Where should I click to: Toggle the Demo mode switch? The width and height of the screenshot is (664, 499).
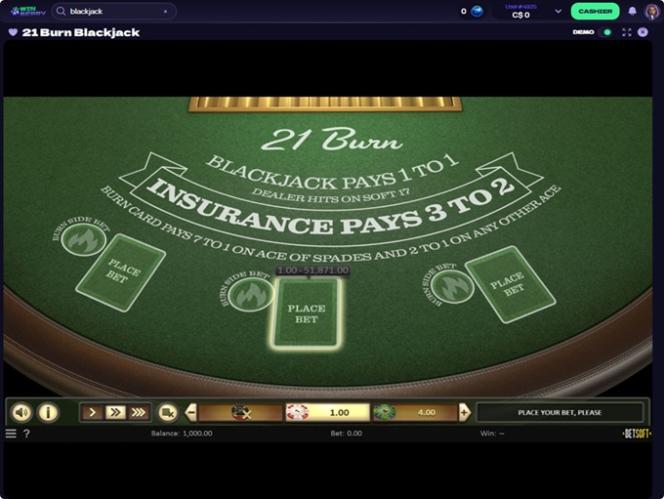pyautogui.click(x=606, y=32)
